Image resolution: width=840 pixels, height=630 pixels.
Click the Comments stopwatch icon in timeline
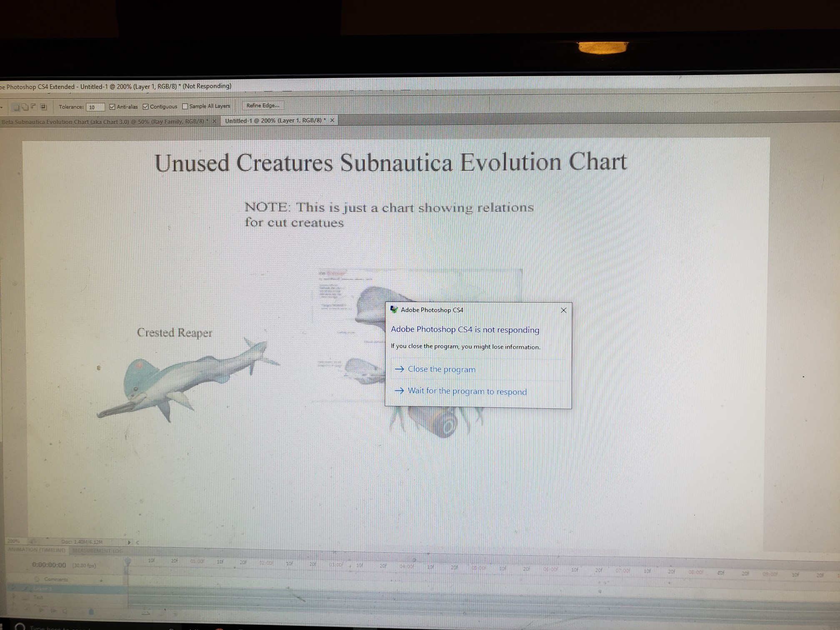(37, 579)
